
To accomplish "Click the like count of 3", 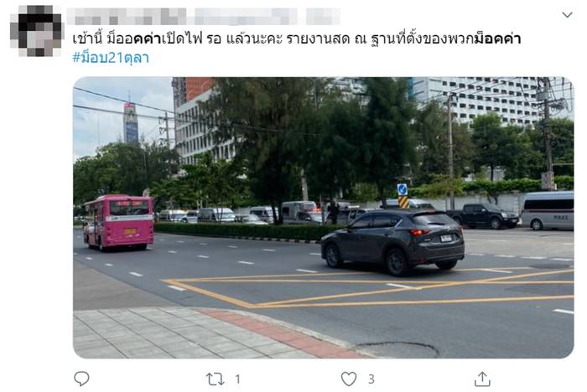I will tap(371, 379).
